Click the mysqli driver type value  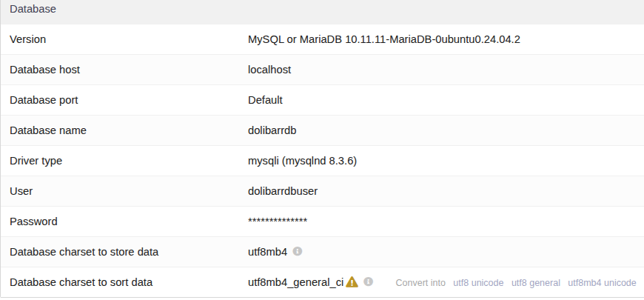(302, 161)
